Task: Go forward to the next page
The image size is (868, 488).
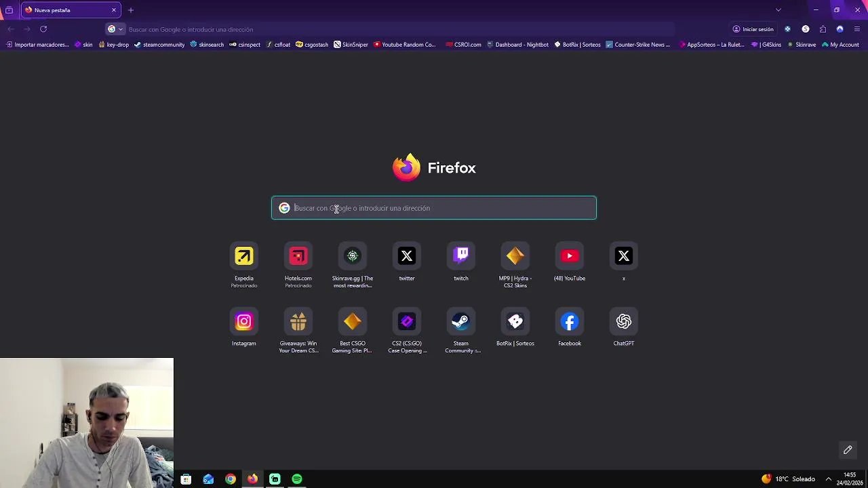Action: pos(27,29)
